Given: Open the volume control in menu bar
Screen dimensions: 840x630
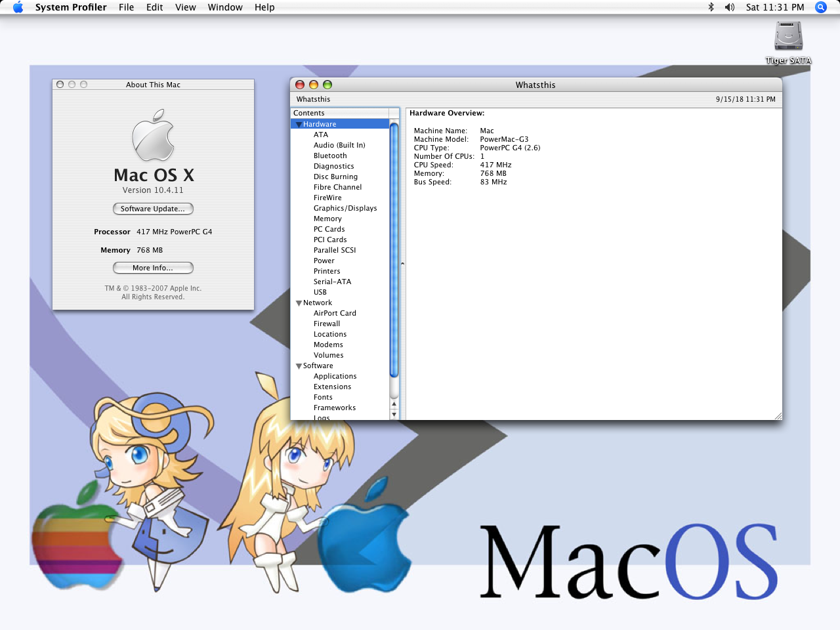Looking at the screenshot, I should coord(730,7).
